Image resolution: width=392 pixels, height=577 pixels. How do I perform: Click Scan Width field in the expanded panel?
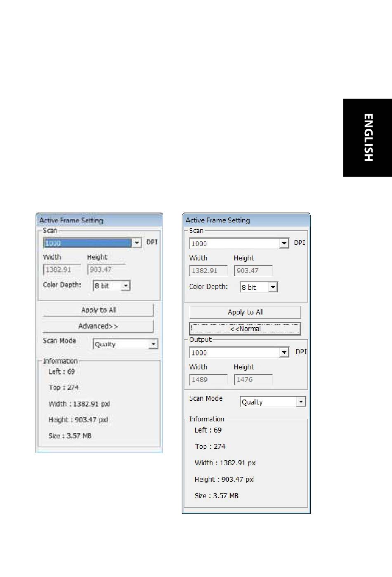[208, 271]
